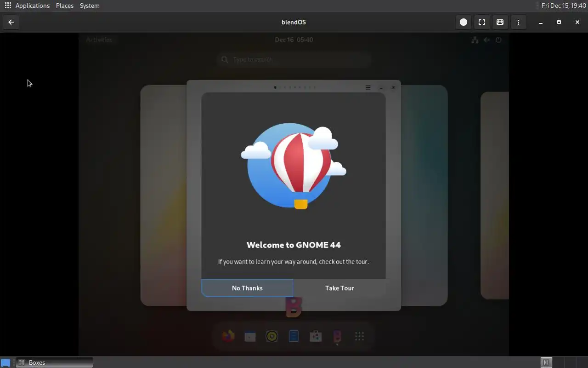The image size is (588, 368).
Task: Open the System menu
Action: click(90, 6)
